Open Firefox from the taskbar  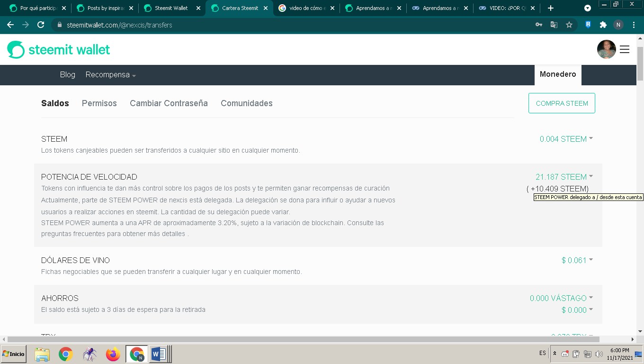pyautogui.click(x=113, y=354)
